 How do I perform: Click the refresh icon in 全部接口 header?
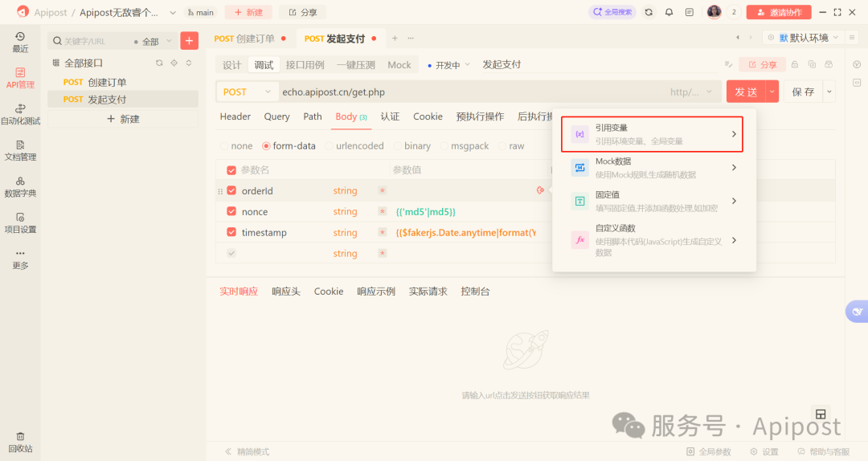(159, 63)
